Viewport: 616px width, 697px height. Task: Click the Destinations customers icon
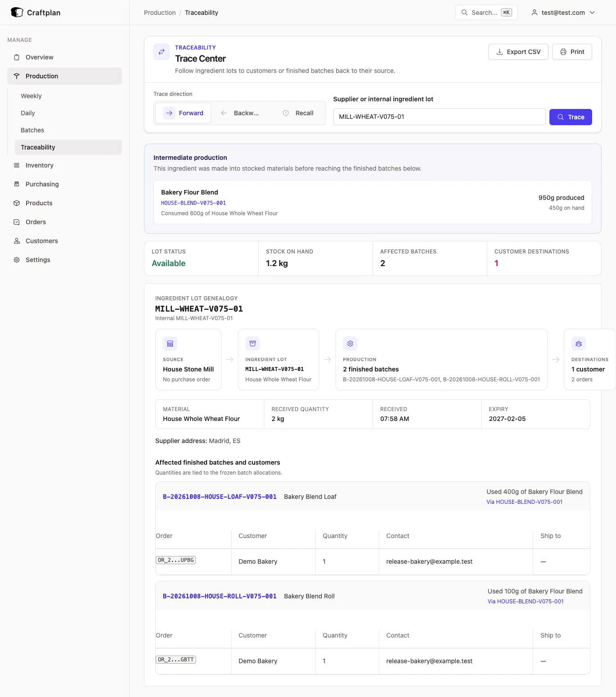tap(579, 344)
